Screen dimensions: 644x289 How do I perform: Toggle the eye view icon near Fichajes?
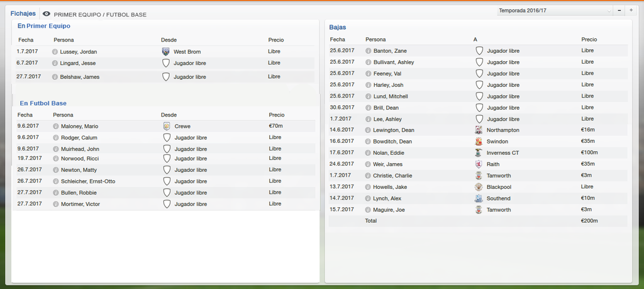47,14
